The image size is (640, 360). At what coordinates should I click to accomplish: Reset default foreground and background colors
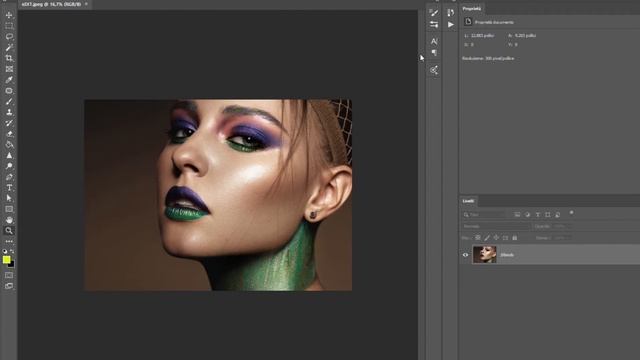tap(5, 251)
